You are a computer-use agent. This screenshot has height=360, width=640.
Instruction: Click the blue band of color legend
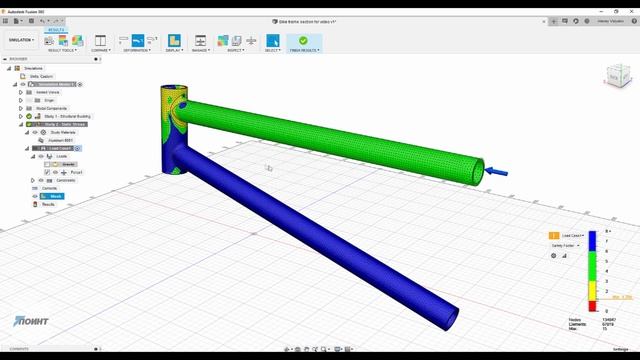(x=592, y=241)
